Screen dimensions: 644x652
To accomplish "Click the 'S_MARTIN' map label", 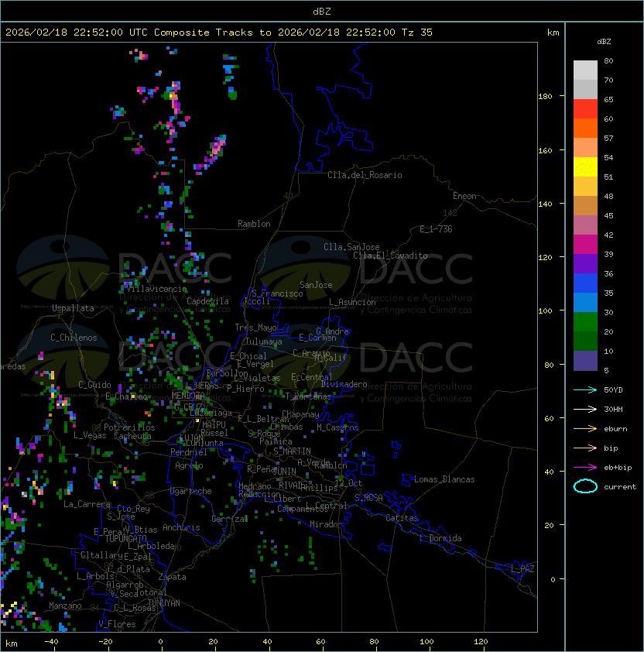I will pos(293,451).
